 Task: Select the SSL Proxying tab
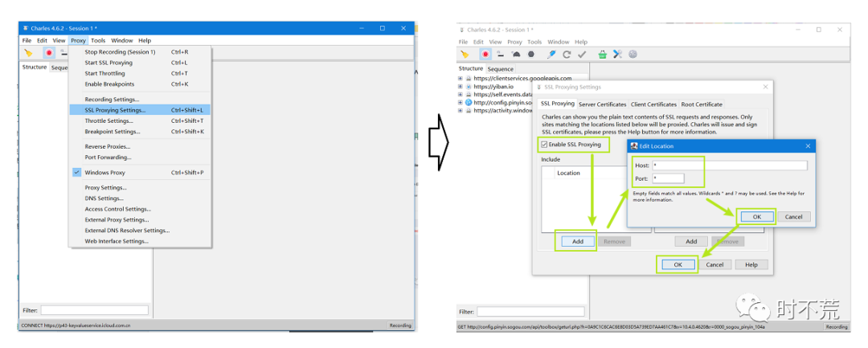[x=558, y=104]
